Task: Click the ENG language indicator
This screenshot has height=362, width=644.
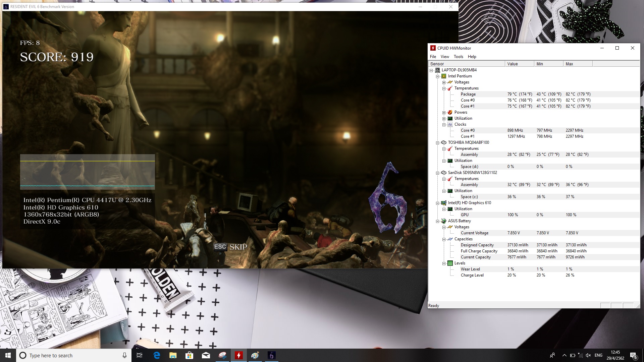Action: [x=598, y=355]
